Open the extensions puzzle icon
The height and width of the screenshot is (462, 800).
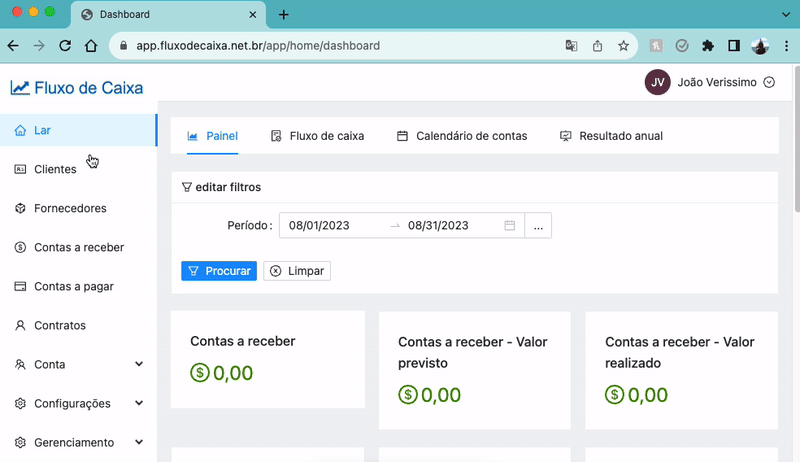pos(708,46)
